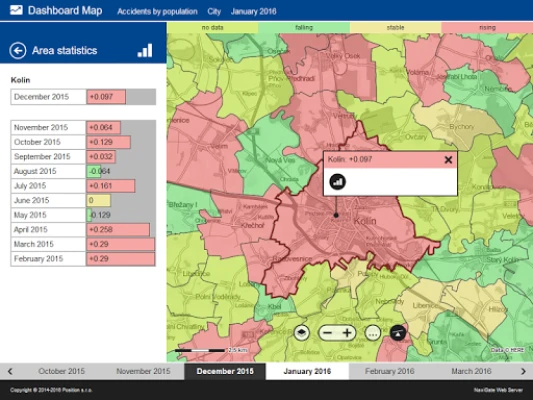Open the more options ellipsis button
Viewport: 533px width, 400px height.
tap(373, 333)
